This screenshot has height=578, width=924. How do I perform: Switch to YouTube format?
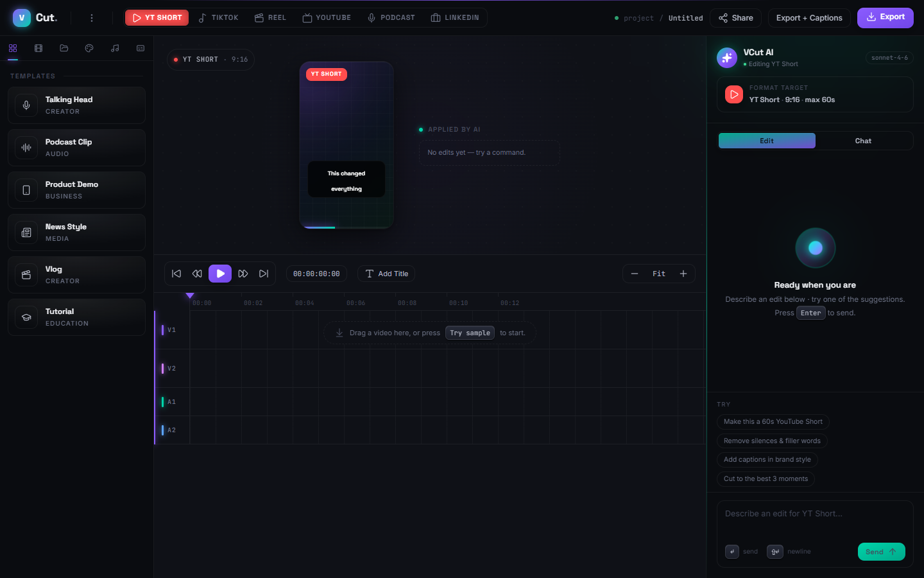click(327, 18)
